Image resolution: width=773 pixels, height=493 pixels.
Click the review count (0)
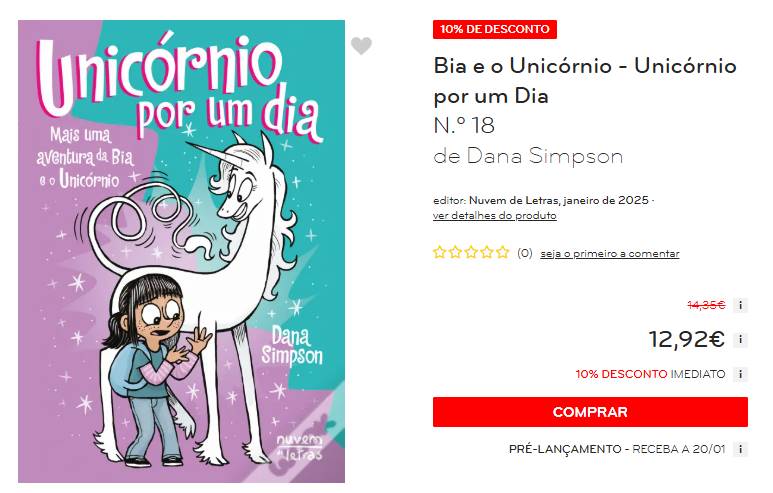click(x=525, y=253)
